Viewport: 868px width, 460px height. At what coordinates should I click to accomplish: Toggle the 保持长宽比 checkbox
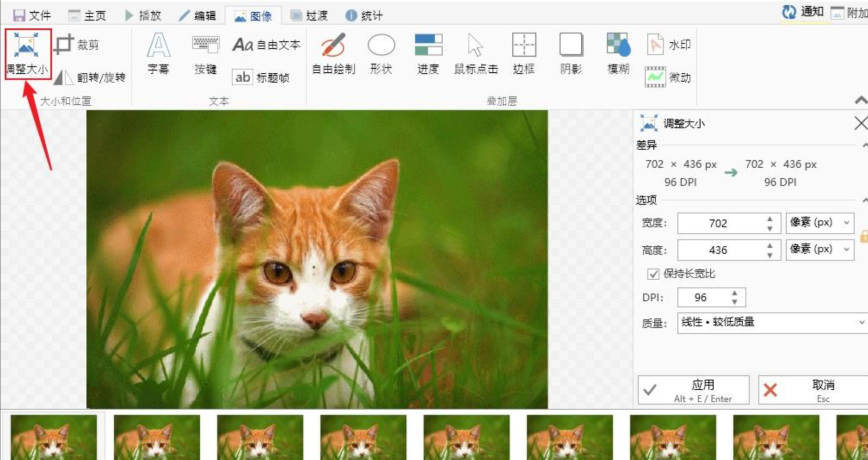pos(653,274)
